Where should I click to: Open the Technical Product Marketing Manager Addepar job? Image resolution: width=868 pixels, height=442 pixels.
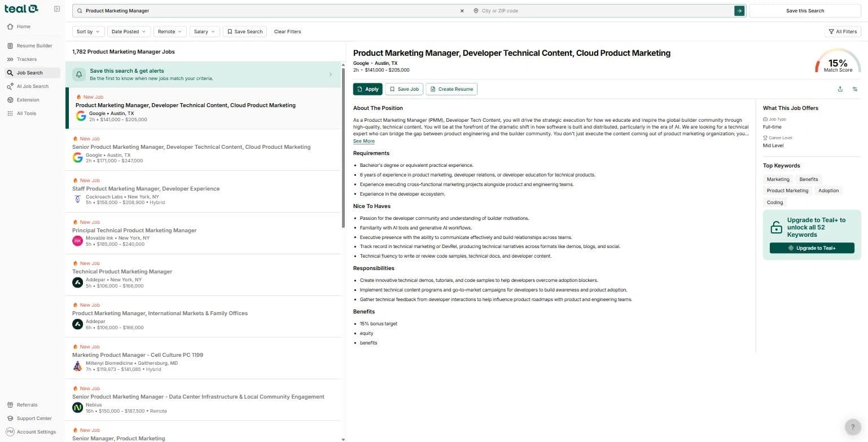(x=203, y=276)
